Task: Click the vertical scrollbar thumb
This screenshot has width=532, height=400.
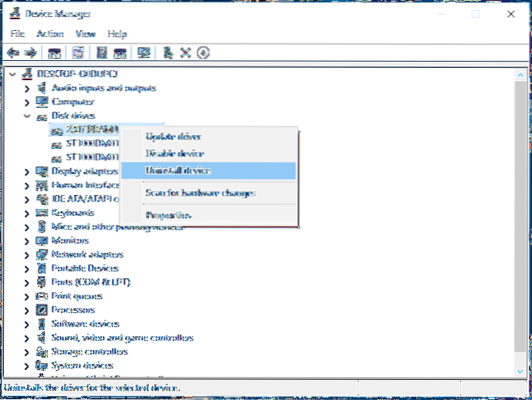Action: (520, 217)
